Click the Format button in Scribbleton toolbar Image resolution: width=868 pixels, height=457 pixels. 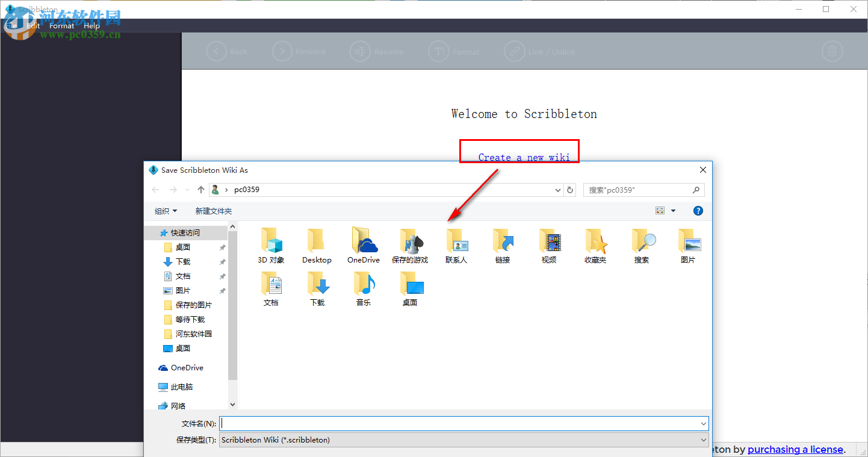click(x=454, y=52)
